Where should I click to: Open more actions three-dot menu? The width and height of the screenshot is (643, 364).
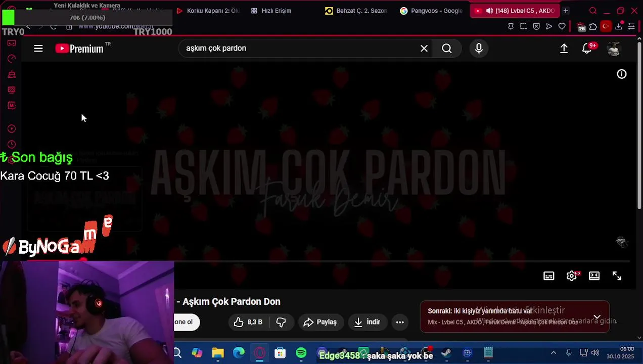[400, 322]
